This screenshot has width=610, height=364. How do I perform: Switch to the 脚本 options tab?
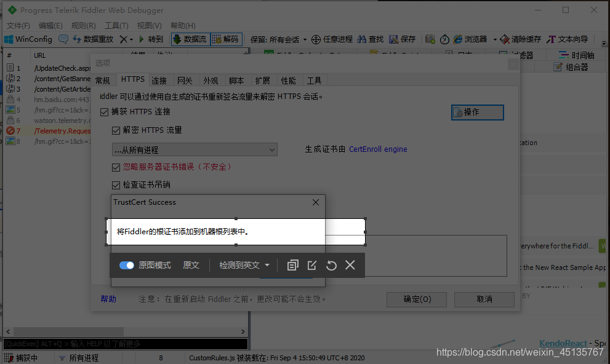pyautogui.click(x=236, y=81)
